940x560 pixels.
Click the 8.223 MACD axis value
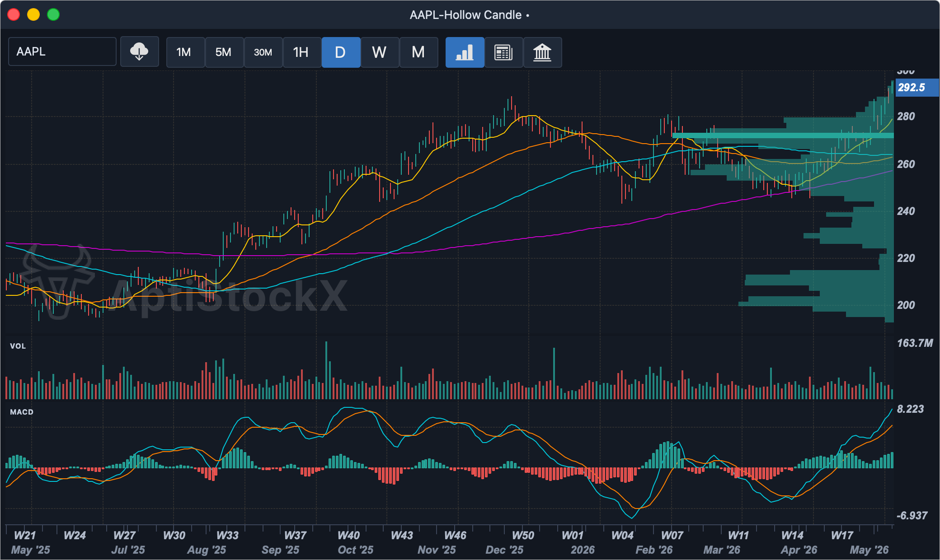(910, 409)
